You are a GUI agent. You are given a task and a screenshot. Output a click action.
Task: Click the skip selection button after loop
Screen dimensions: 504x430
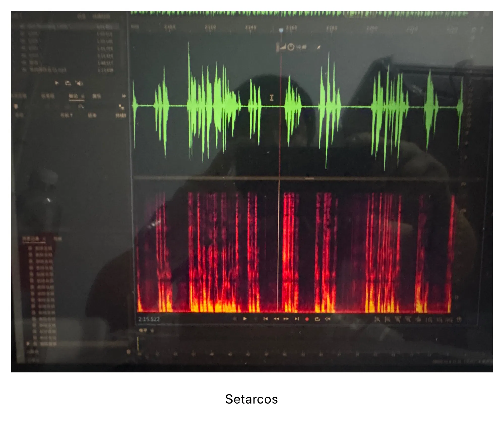point(328,319)
